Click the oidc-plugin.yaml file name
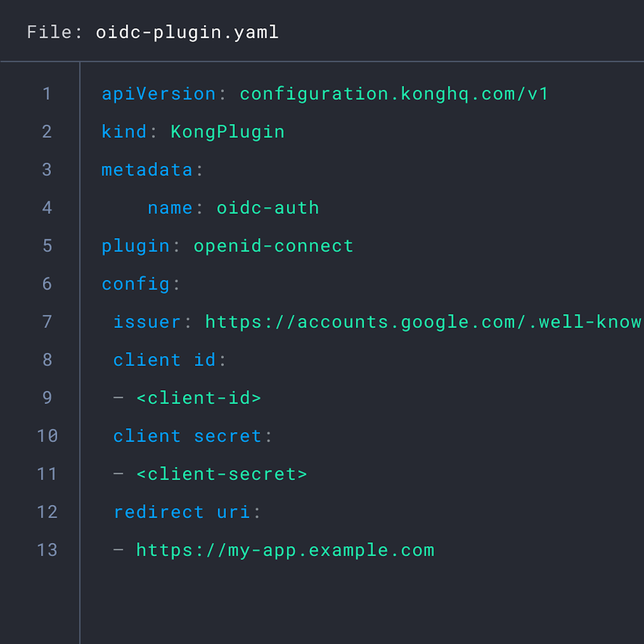The width and height of the screenshot is (644, 644). (187, 33)
